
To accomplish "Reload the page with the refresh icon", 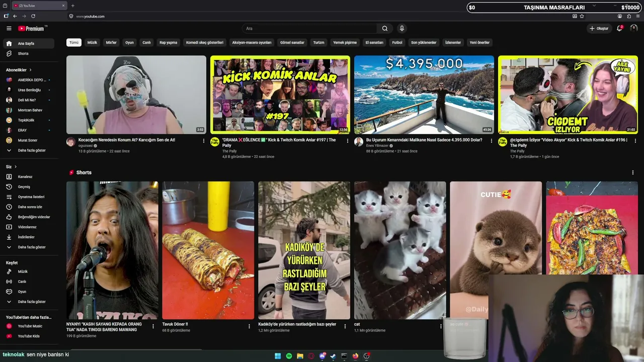I will click(x=33, y=16).
